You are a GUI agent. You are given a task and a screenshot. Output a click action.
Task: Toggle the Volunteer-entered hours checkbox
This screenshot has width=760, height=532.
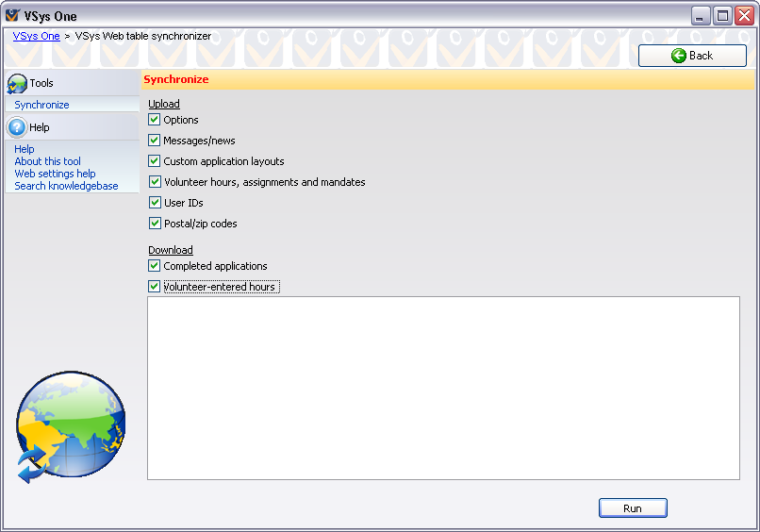click(x=154, y=287)
